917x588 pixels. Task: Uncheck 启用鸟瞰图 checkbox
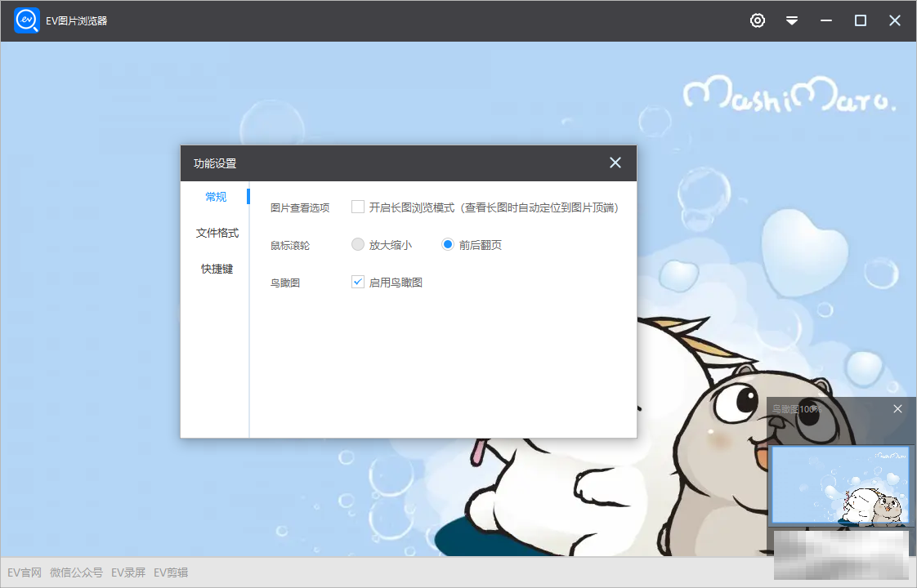(x=358, y=282)
